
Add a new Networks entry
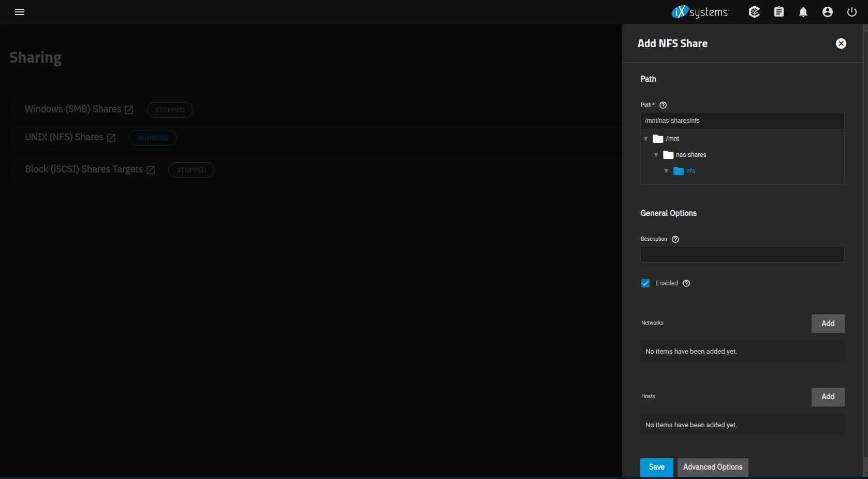pos(827,324)
